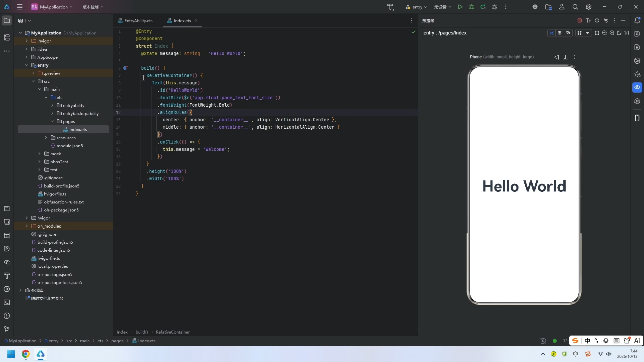The image size is (644, 362).
Task: Click build() in the editor breadcrumb
Action: [142, 332]
